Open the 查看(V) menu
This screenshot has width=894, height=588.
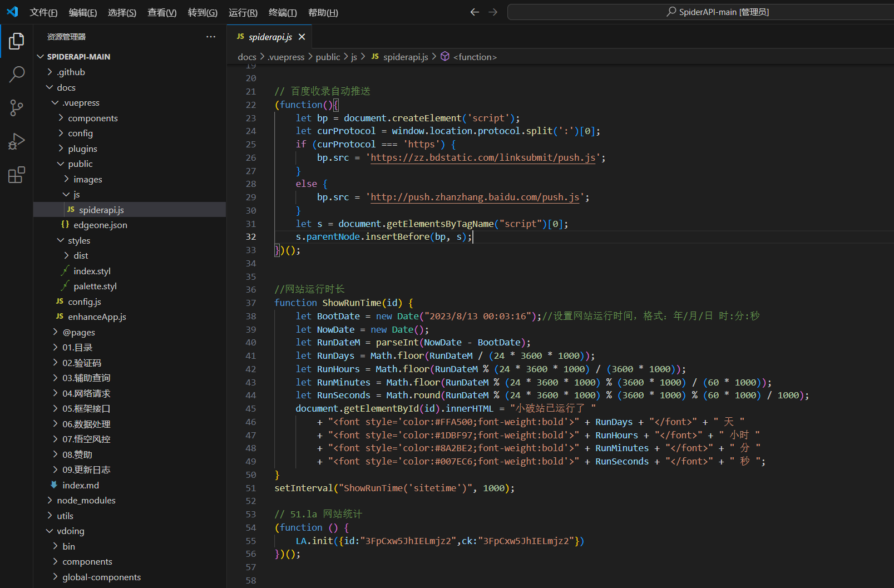point(162,12)
